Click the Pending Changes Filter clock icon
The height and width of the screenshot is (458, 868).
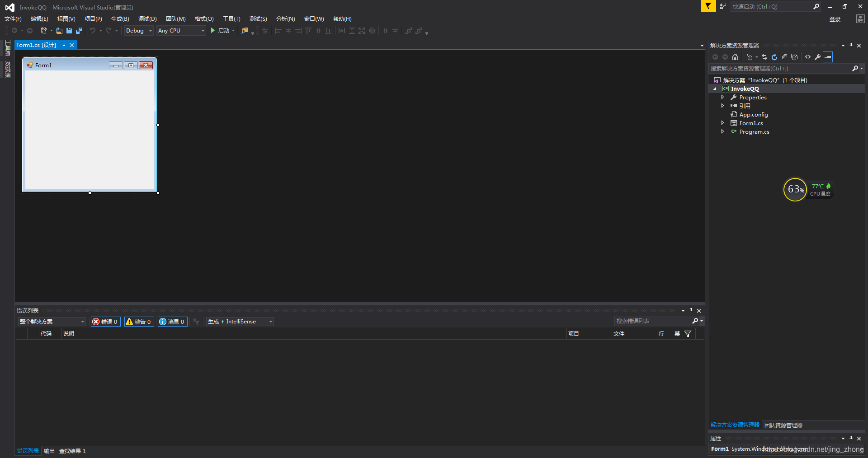[x=750, y=57]
